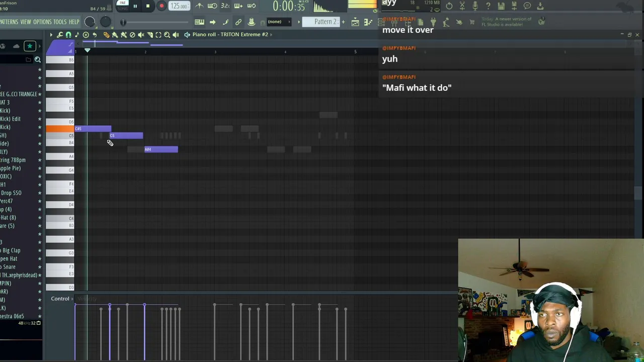Viewport: 644px width, 362px height.
Task: Click the undo history circular arrow icon
Action: (449, 6)
